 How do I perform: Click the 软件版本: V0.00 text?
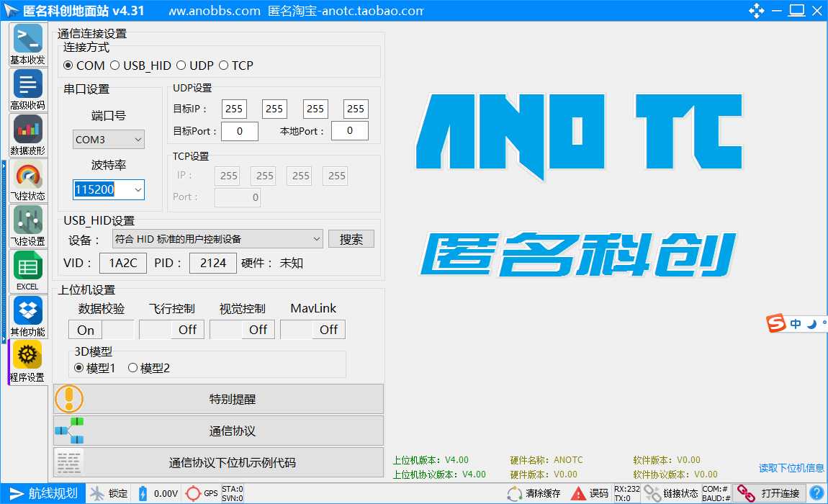[667, 459]
